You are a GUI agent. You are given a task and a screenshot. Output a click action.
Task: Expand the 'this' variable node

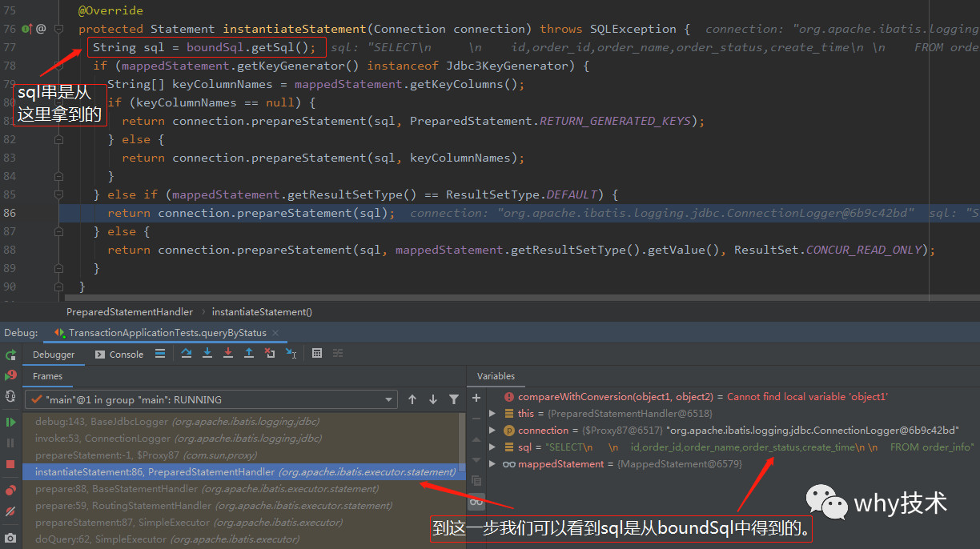coord(492,414)
